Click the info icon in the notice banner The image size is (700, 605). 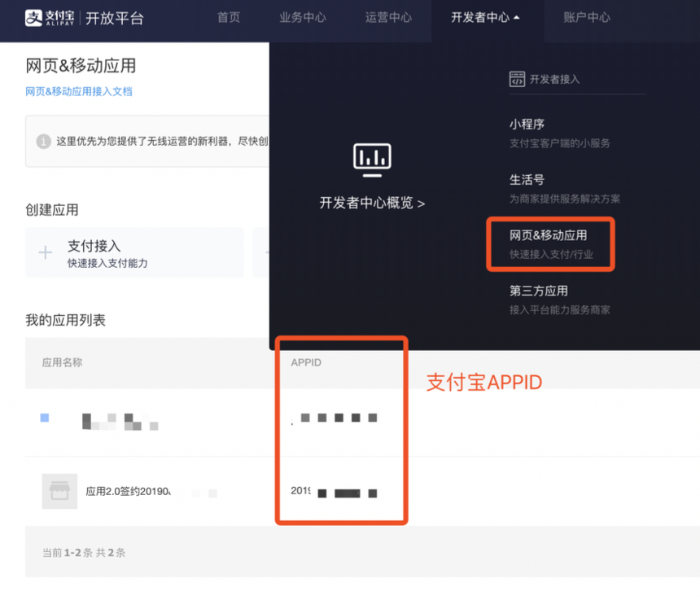[x=43, y=142]
